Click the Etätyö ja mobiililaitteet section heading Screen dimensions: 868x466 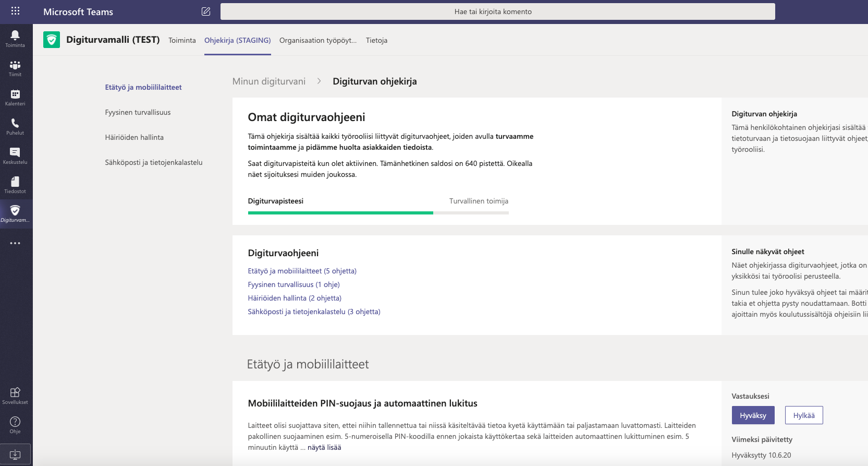[x=308, y=364]
